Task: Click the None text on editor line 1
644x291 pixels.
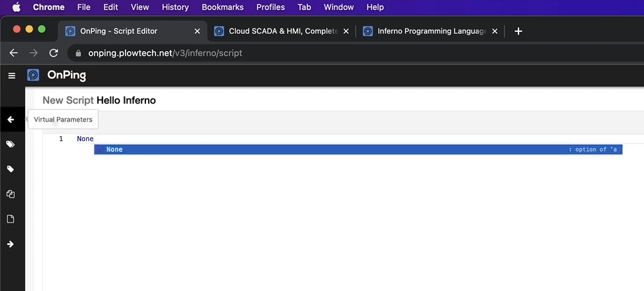Action: click(85, 139)
